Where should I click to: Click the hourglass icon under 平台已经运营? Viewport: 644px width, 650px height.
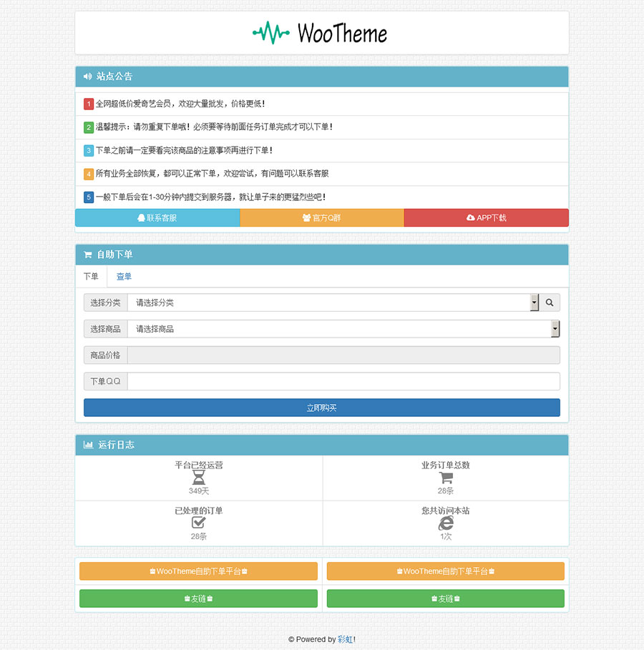coord(199,478)
